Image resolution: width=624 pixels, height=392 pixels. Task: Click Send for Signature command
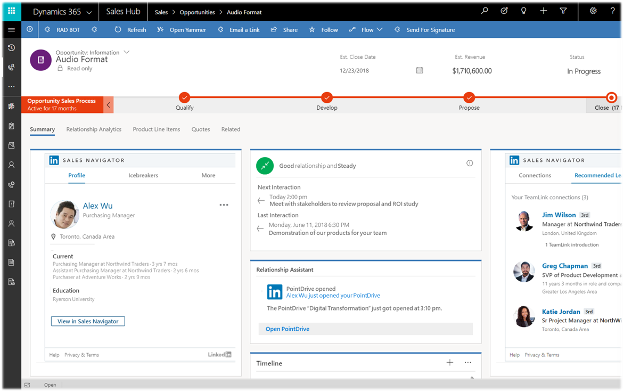click(425, 30)
